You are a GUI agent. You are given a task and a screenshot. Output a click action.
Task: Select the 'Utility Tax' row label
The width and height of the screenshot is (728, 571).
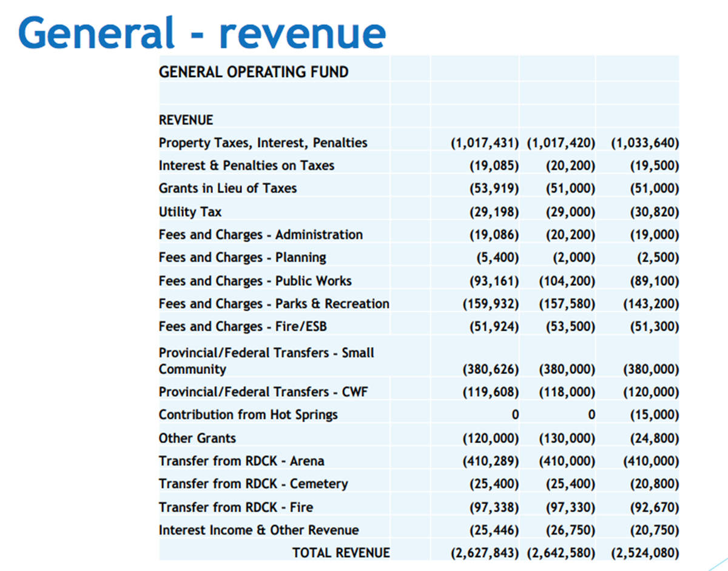(x=190, y=212)
